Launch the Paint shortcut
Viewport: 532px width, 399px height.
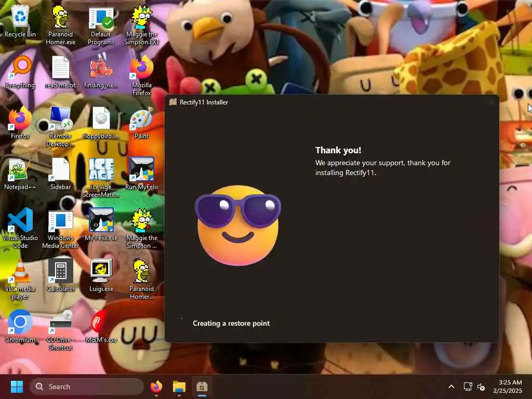click(x=141, y=123)
